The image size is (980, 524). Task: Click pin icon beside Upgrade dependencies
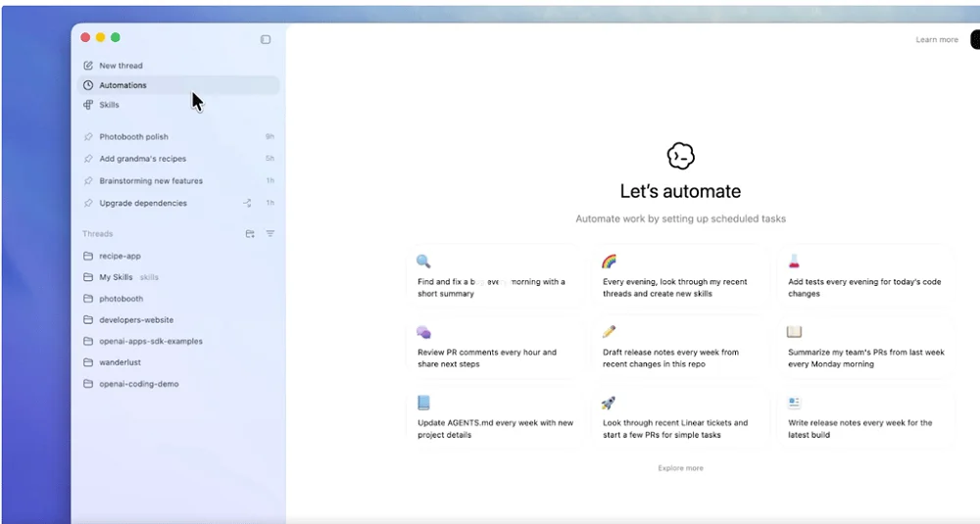[x=88, y=203]
